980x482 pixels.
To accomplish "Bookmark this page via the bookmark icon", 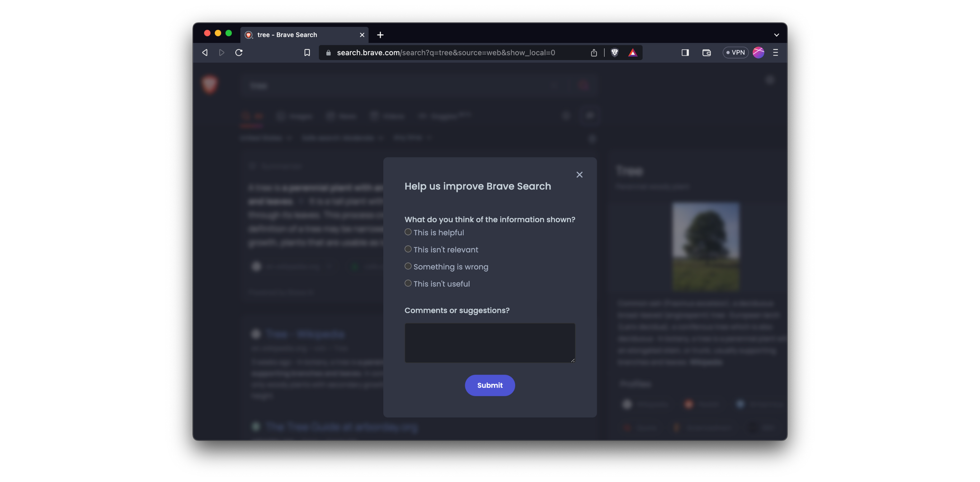I will click(307, 52).
